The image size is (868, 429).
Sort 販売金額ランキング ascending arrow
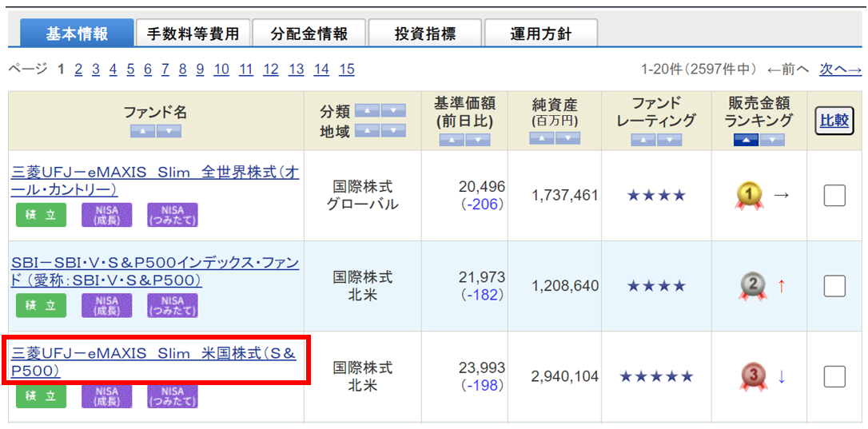[746, 140]
